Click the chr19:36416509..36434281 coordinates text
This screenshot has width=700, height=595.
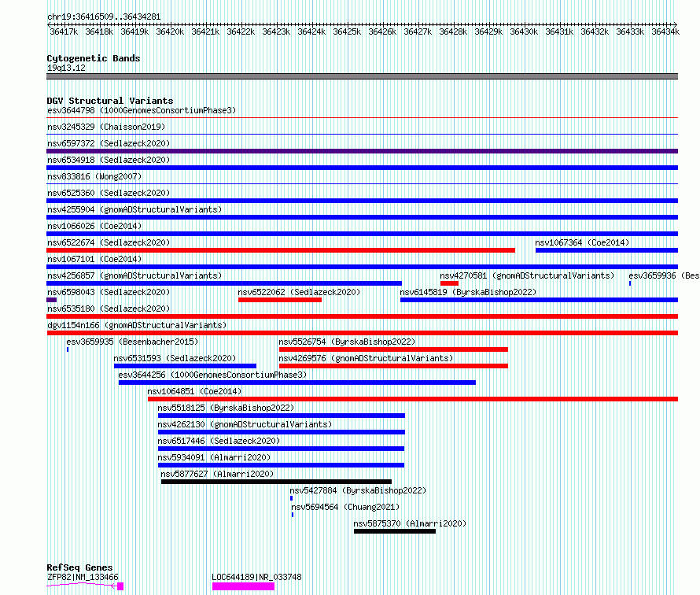(104, 17)
